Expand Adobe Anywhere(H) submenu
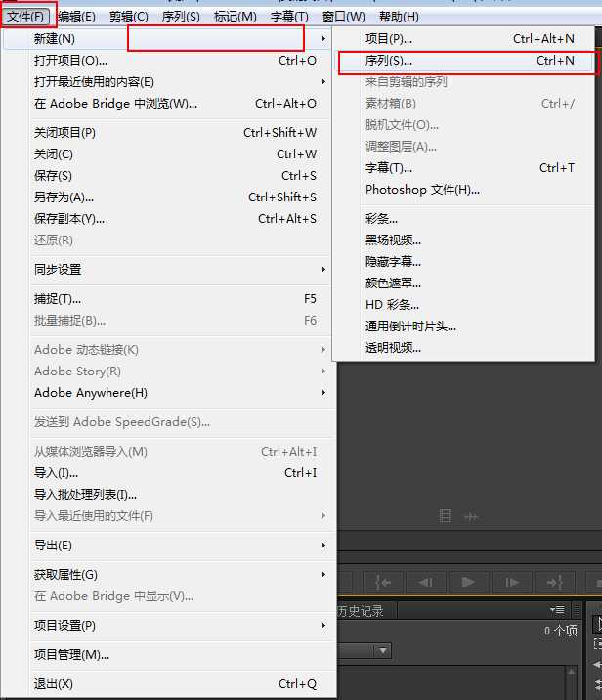602x700 pixels. coord(167,392)
